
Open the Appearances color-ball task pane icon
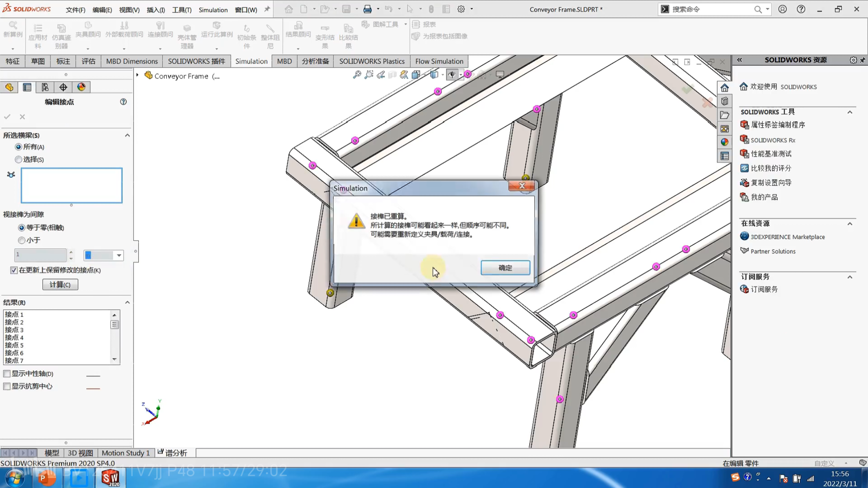[x=724, y=142]
